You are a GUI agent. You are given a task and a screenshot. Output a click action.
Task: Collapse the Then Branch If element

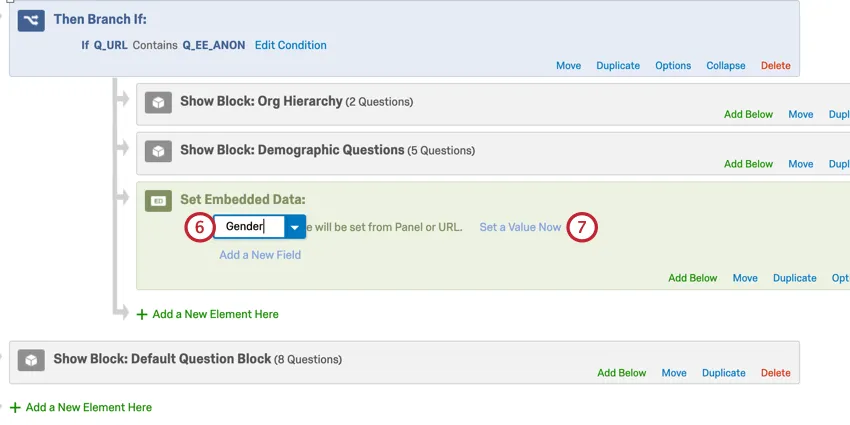[x=725, y=66]
